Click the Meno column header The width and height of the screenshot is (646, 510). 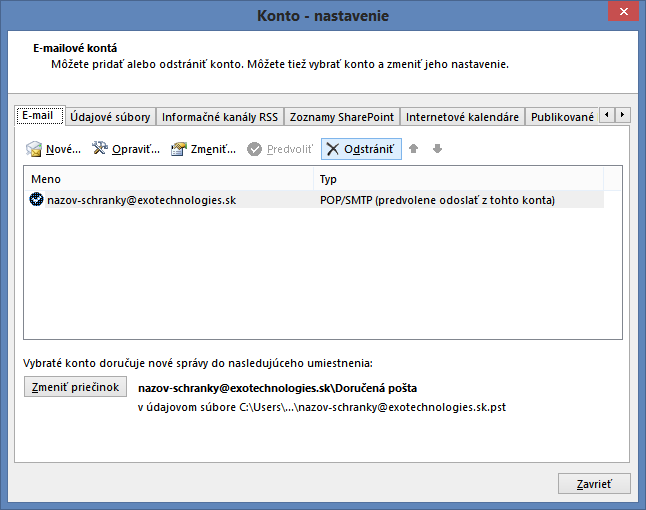pos(169,179)
